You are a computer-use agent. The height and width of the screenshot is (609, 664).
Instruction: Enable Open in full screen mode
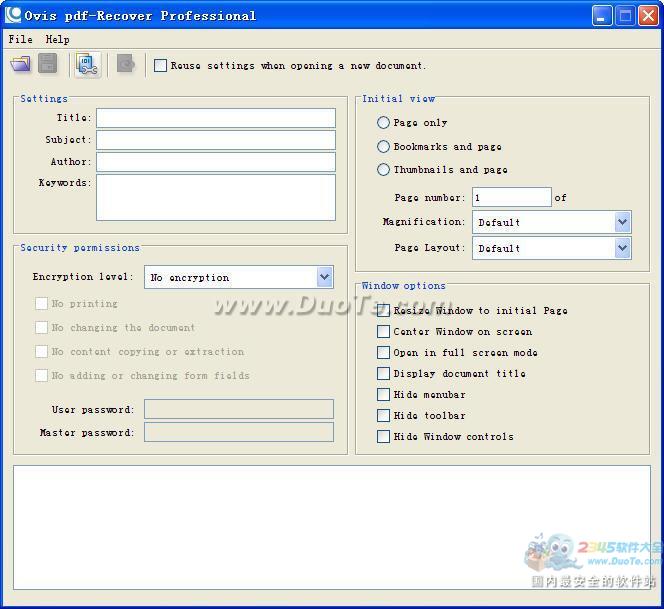(x=383, y=352)
